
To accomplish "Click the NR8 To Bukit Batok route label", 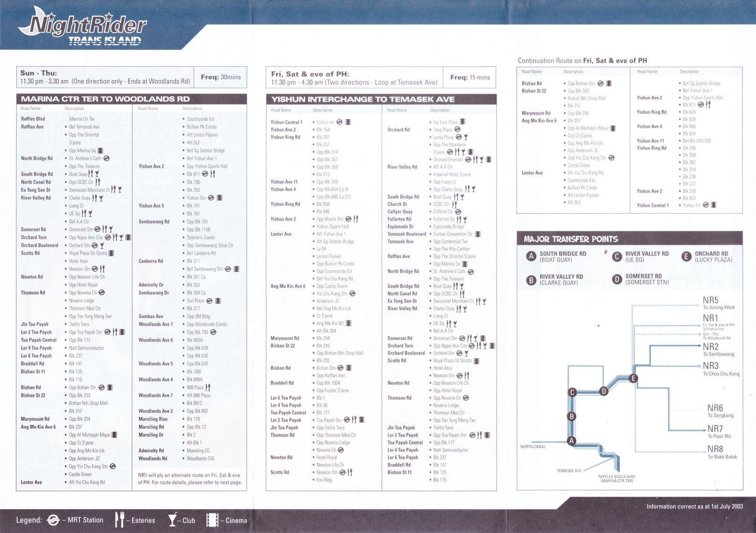I will [722, 452].
